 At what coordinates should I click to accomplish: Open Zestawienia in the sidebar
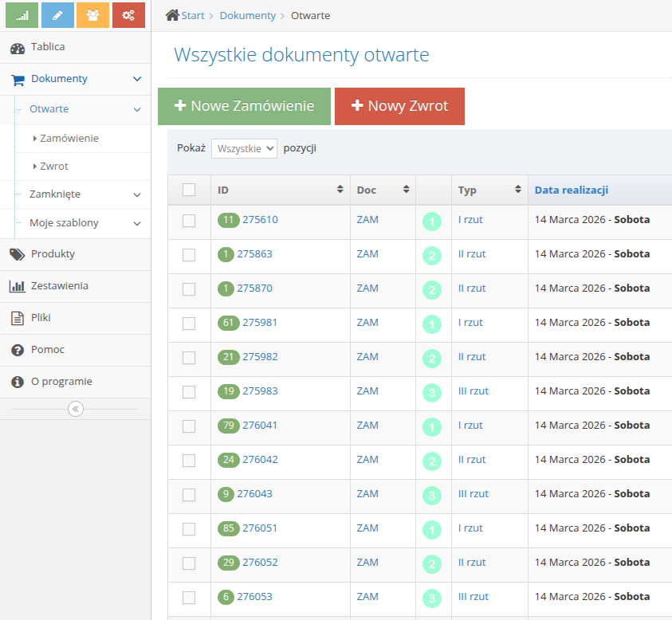pyautogui.click(x=59, y=286)
